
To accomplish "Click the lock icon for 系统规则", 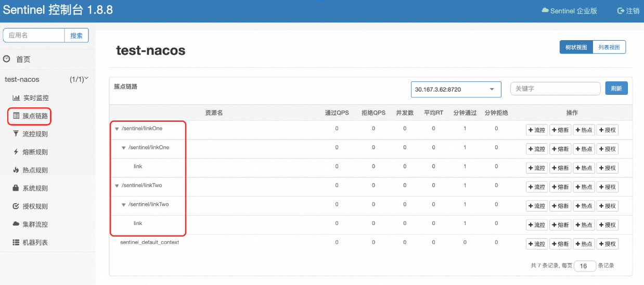I will (x=16, y=188).
